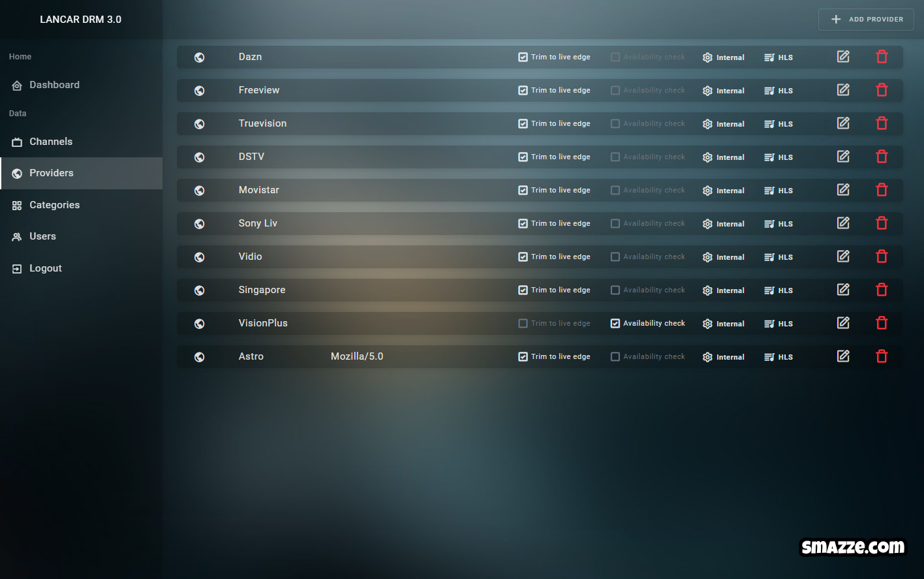
Task: Click the Movistar red trash icon
Action: tap(882, 190)
